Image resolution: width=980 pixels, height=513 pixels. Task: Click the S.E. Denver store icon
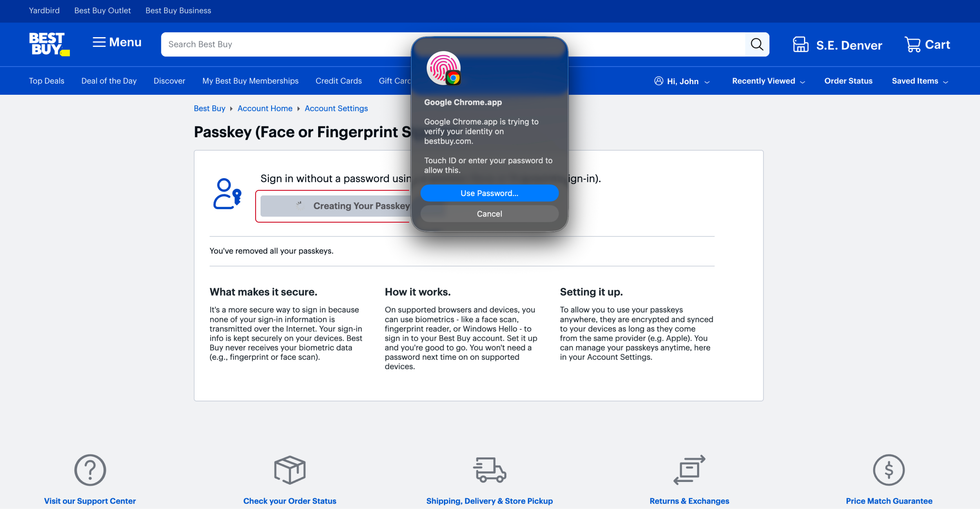[800, 44]
